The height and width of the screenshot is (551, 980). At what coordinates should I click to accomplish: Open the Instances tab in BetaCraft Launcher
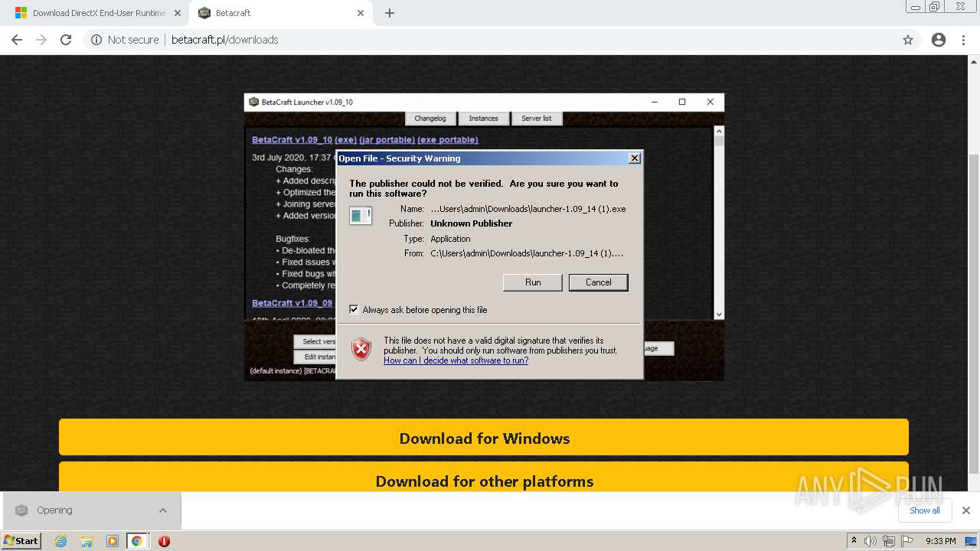pyautogui.click(x=483, y=119)
